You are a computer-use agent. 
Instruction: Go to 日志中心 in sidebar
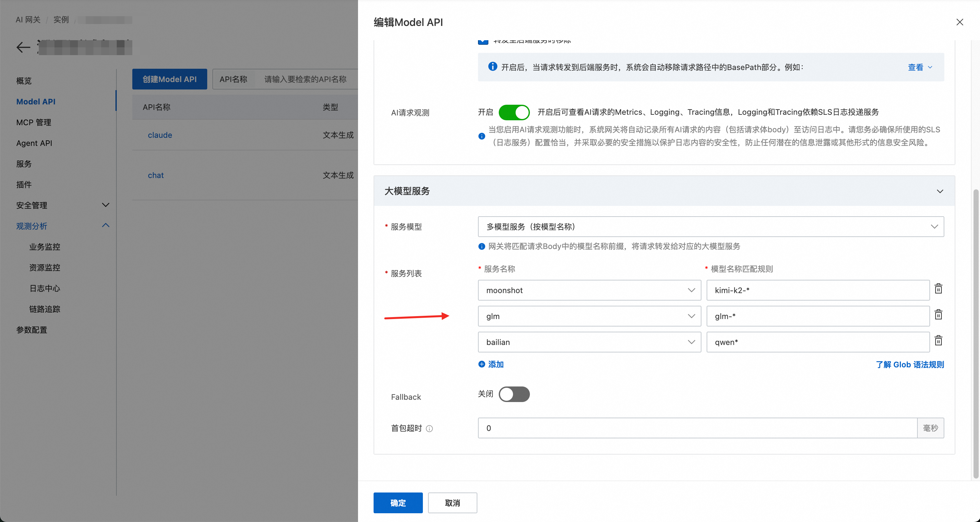pyautogui.click(x=45, y=288)
